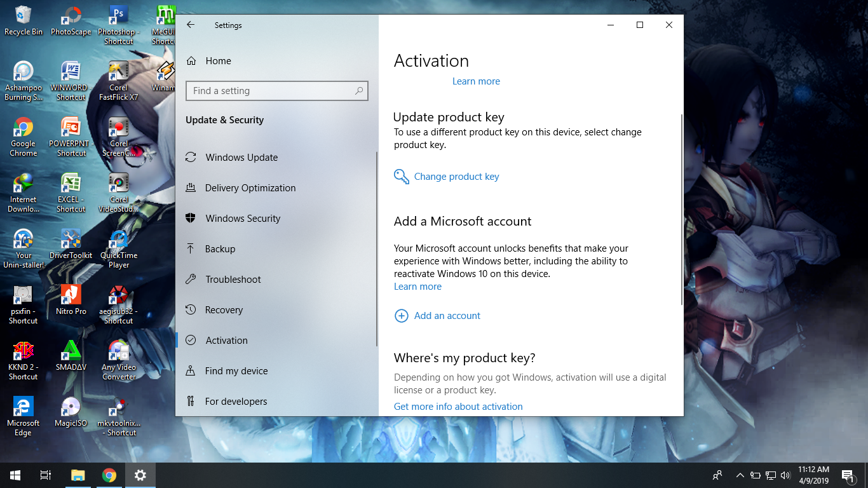Click Learn more under Microsoft account text
Viewport: 868px width, 488px height.
(417, 287)
